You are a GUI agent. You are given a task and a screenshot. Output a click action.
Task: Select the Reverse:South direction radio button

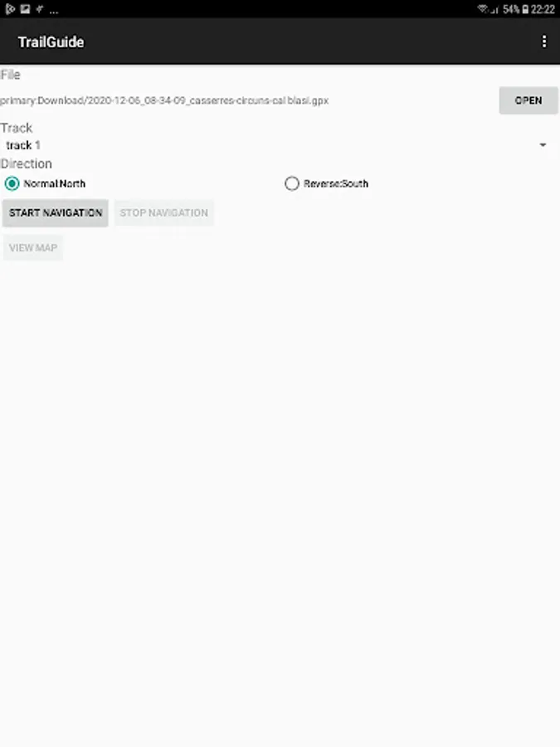pos(292,183)
